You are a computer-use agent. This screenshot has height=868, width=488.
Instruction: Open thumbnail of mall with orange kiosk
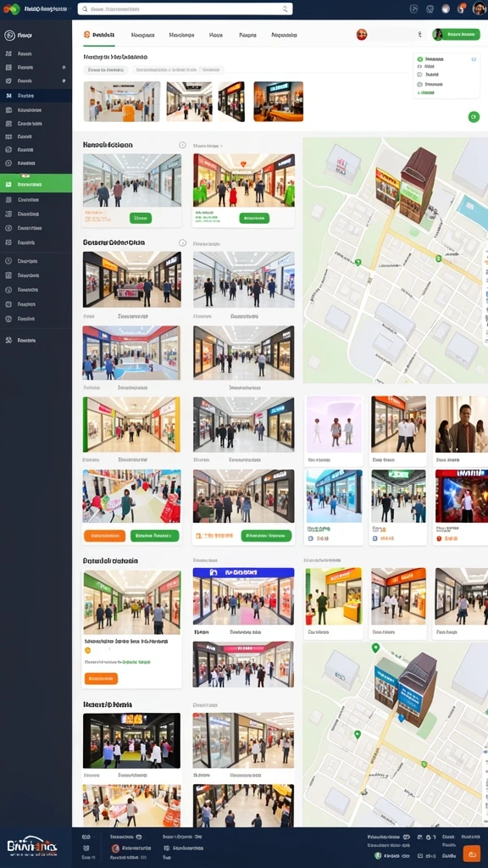(122, 102)
